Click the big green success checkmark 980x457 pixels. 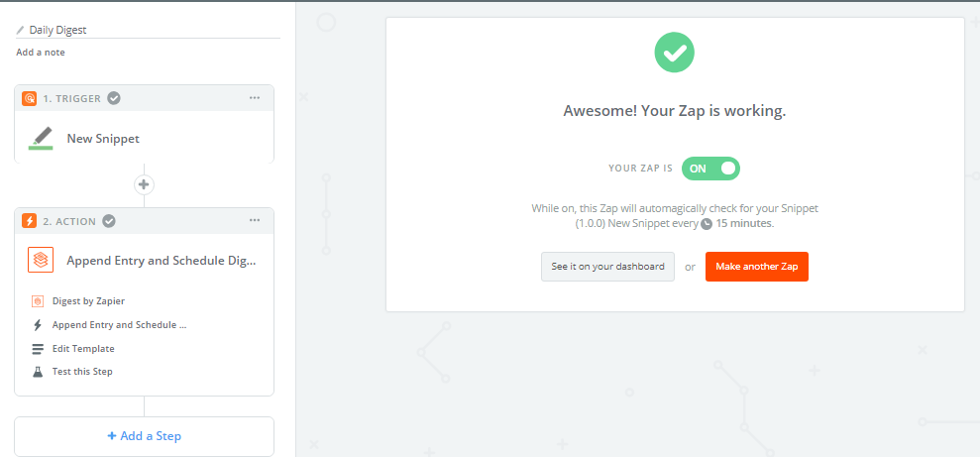point(675,53)
